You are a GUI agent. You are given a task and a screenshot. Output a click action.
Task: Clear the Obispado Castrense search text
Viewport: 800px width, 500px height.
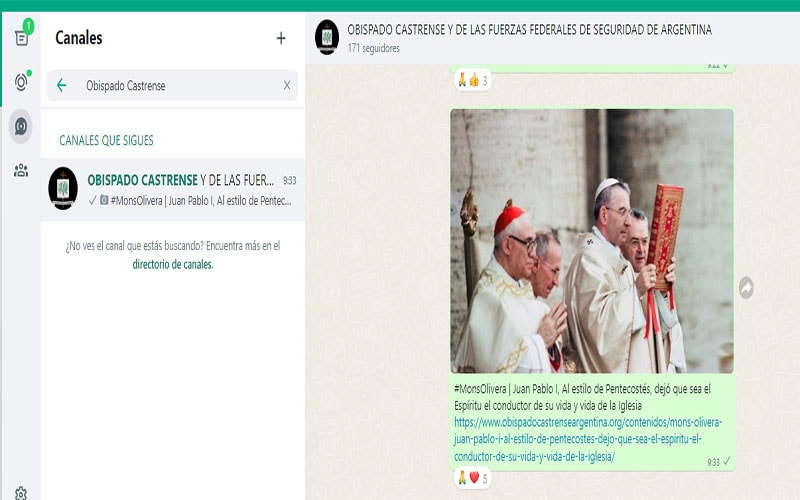click(x=287, y=85)
